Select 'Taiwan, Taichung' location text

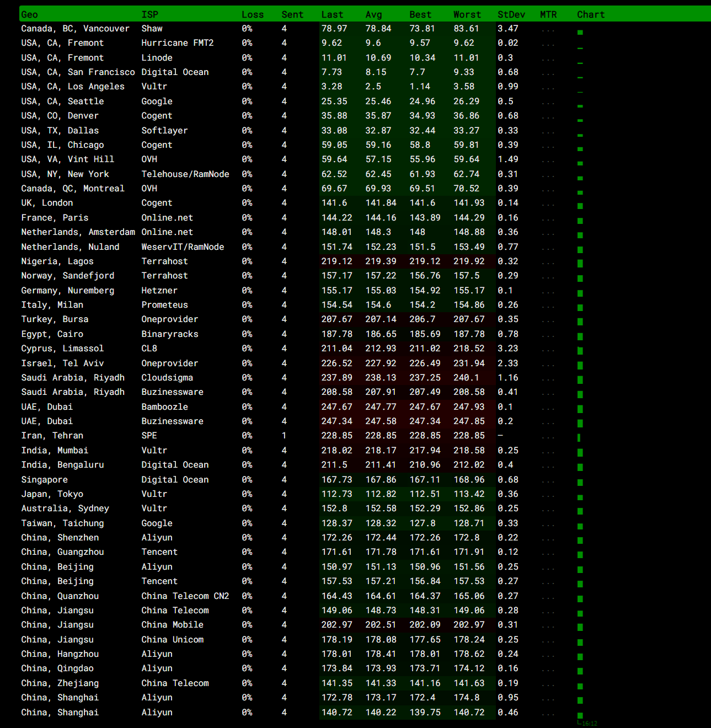[62, 523]
